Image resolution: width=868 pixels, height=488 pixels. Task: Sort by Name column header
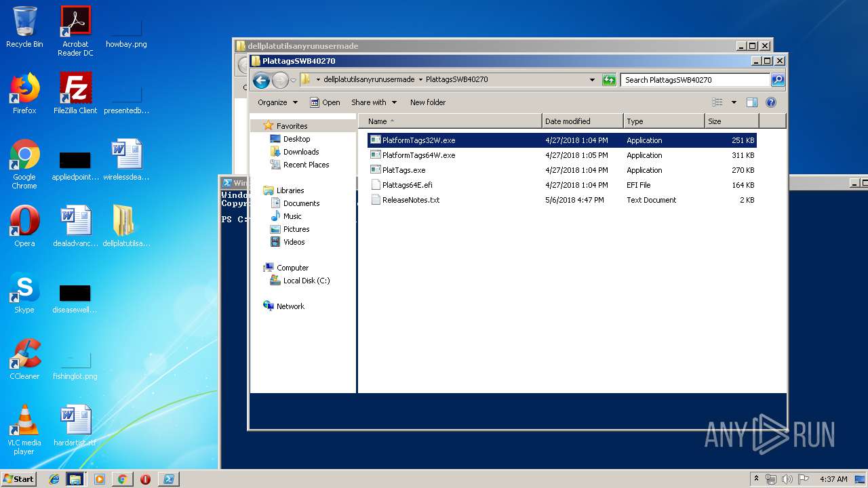[x=450, y=121]
